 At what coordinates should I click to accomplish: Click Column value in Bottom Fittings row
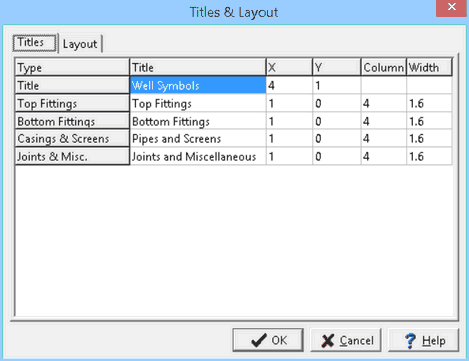pos(384,121)
